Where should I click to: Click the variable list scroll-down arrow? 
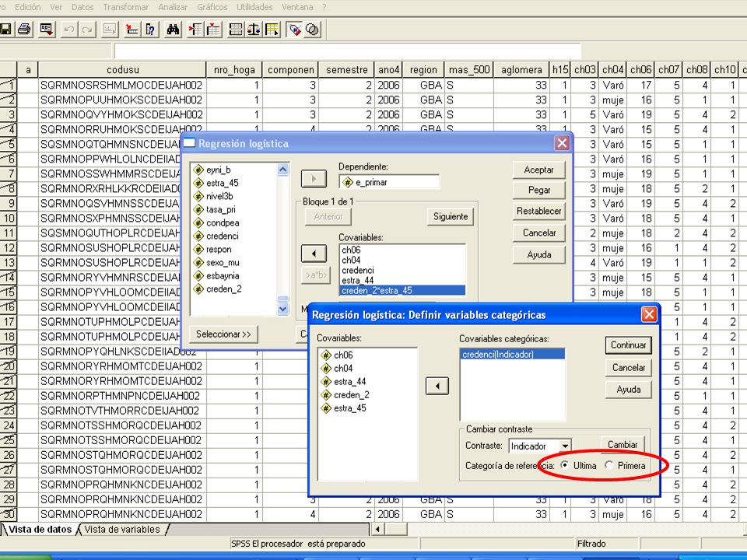(282, 309)
